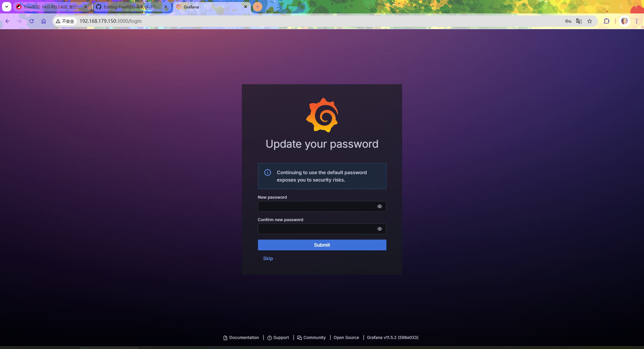Close the FreeBSD 14.0-RELEASE tab
Screen dimensions: 644x349
[86, 7]
